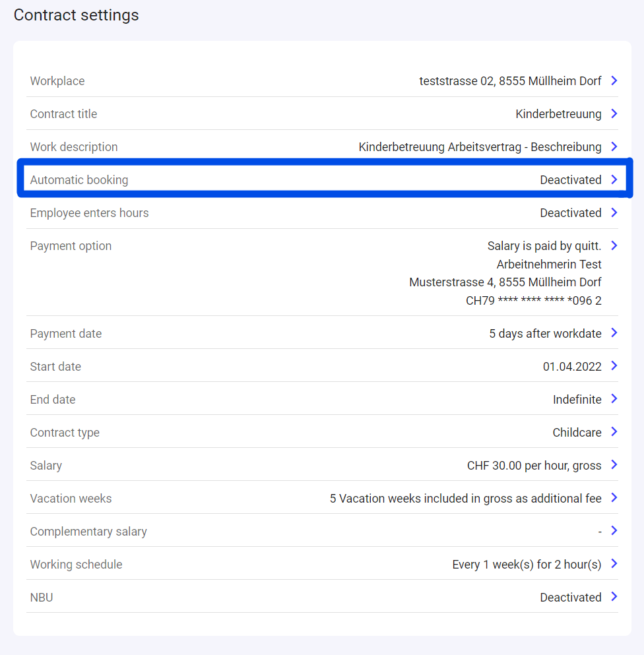This screenshot has width=644, height=655.
Task: Select the Working schedule row label
Action: (76, 565)
